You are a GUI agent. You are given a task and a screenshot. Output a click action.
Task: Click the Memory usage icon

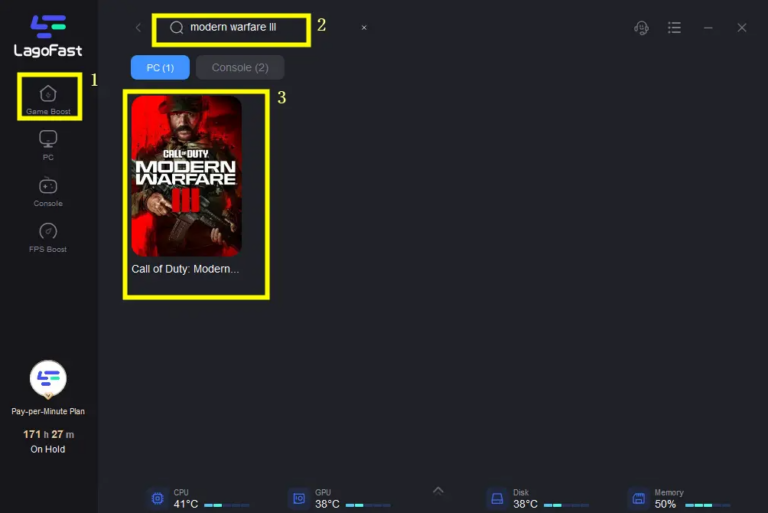638,498
